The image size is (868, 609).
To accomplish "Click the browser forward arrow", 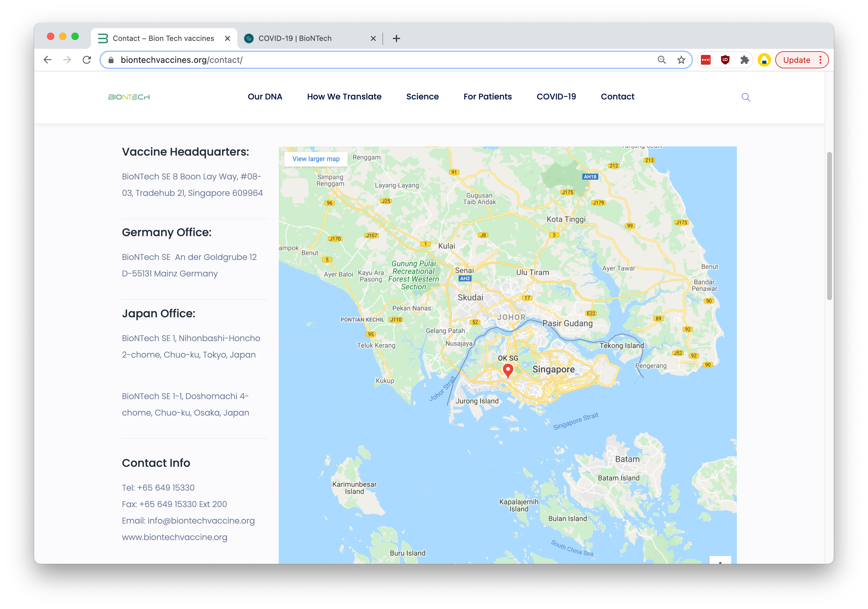I will point(67,60).
